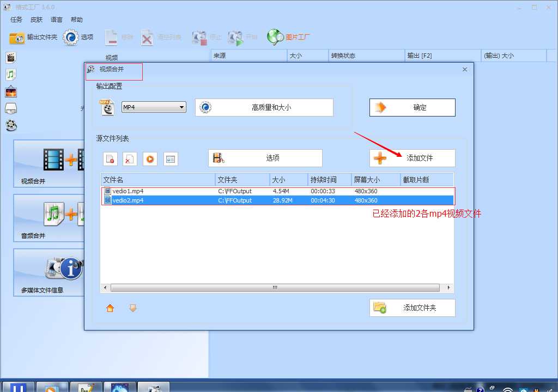Click the 移除 toolbar icon
558x392 pixels.
click(111, 38)
